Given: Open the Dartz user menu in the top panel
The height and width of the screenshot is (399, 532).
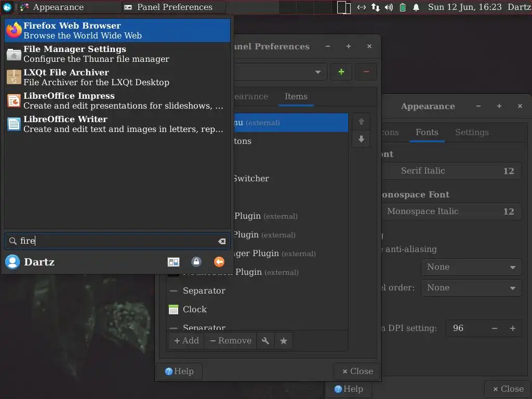Looking at the screenshot, I should pos(519,7).
